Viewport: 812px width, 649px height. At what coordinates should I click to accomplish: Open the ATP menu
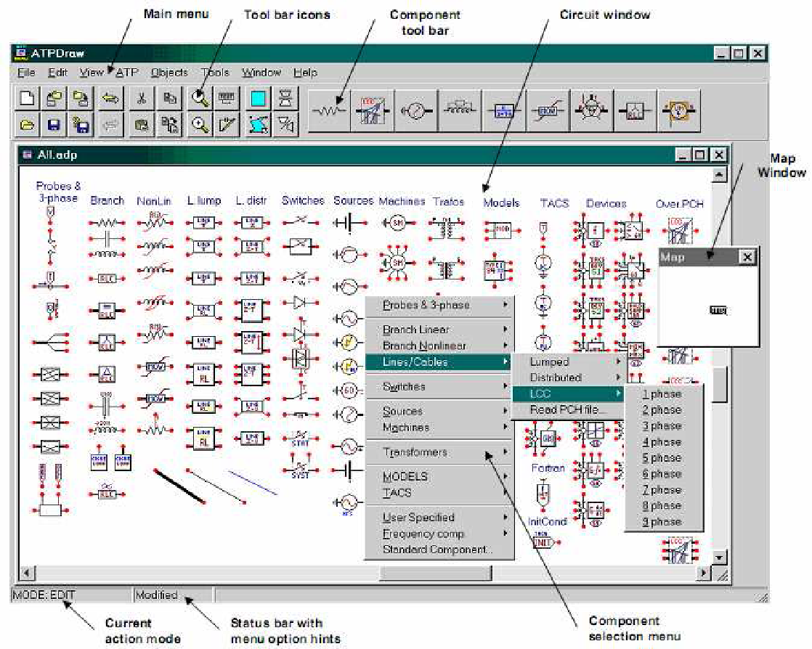click(x=128, y=73)
